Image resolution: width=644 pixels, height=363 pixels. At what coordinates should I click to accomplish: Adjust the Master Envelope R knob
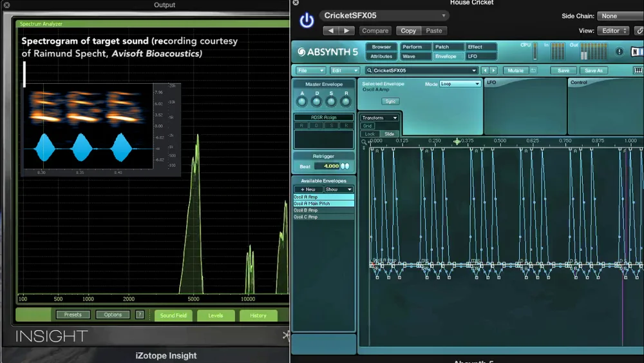click(x=346, y=101)
